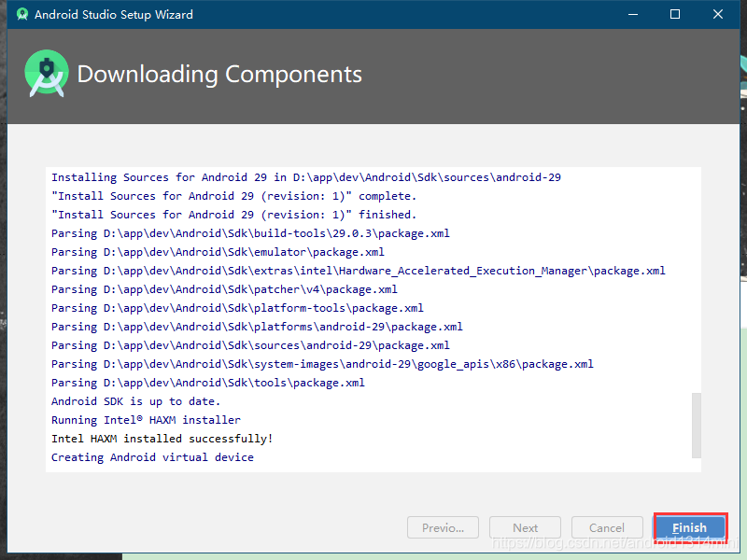Click log line ending with 'complete.'
This screenshot has height=560, width=747.
[234, 196]
